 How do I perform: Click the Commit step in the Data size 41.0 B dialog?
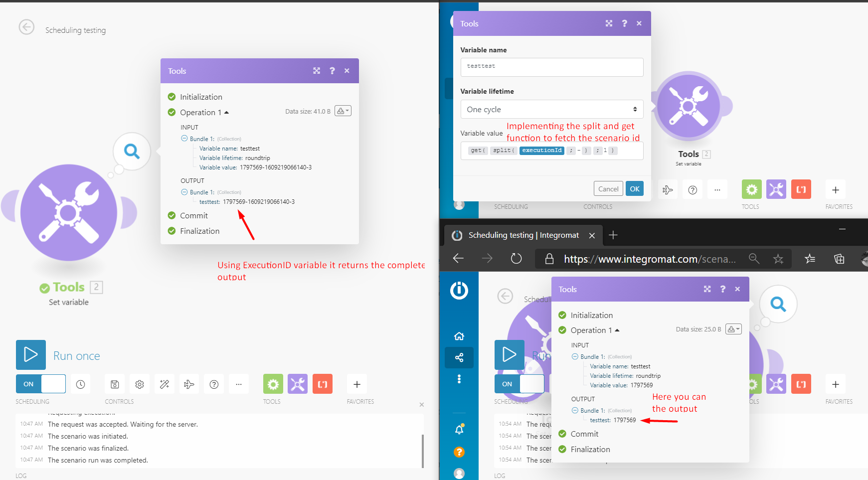(194, 215)
